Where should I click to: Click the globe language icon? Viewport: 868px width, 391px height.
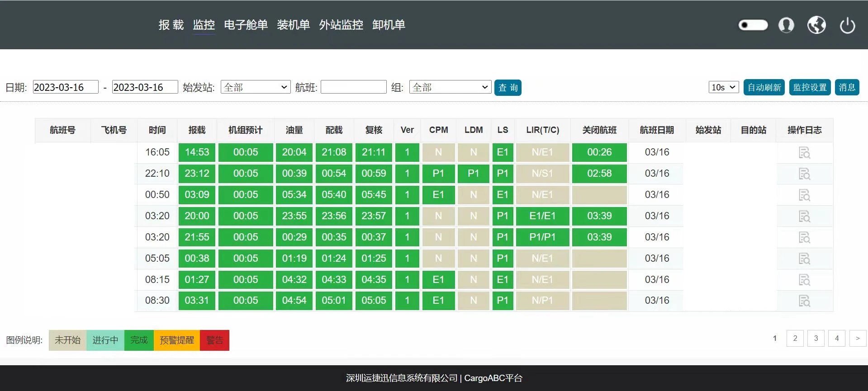pos(817,25)
